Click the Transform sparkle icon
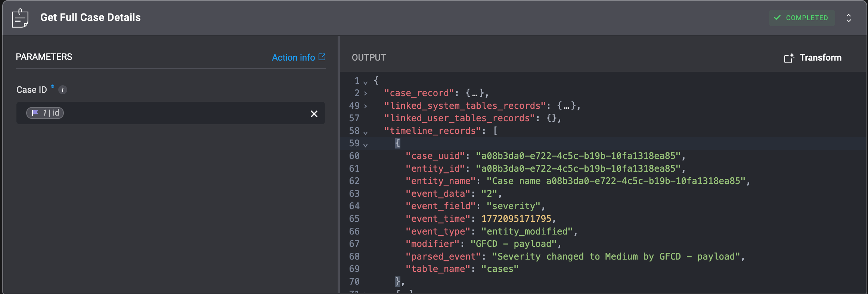 coord(789,58)
